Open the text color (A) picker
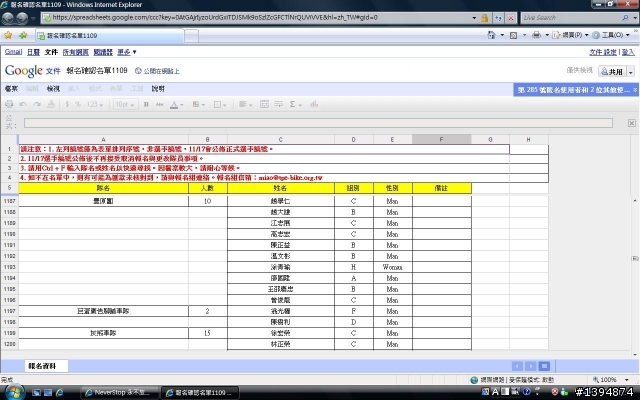This screenshot has height=400, width=640. pyautogui.click(x=176, y=104)
